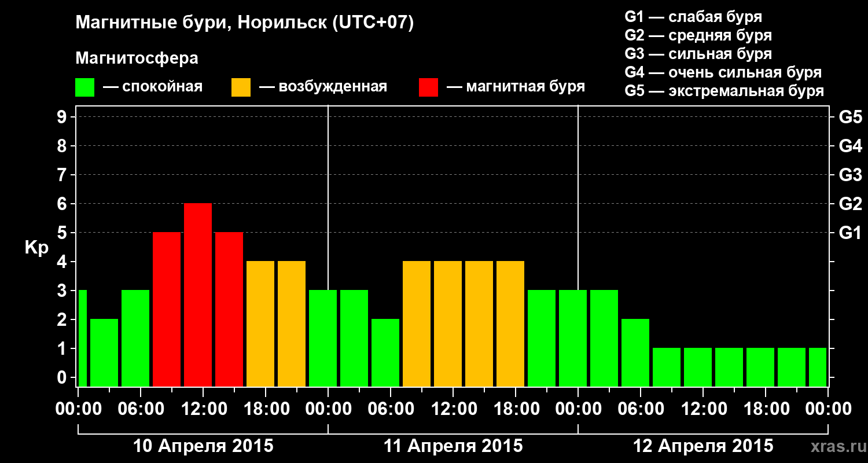The width and height of the screenshot is (868, 463).
Task: Click the '12:00' time label above 11 Апреля
Action: coord(453,409)
